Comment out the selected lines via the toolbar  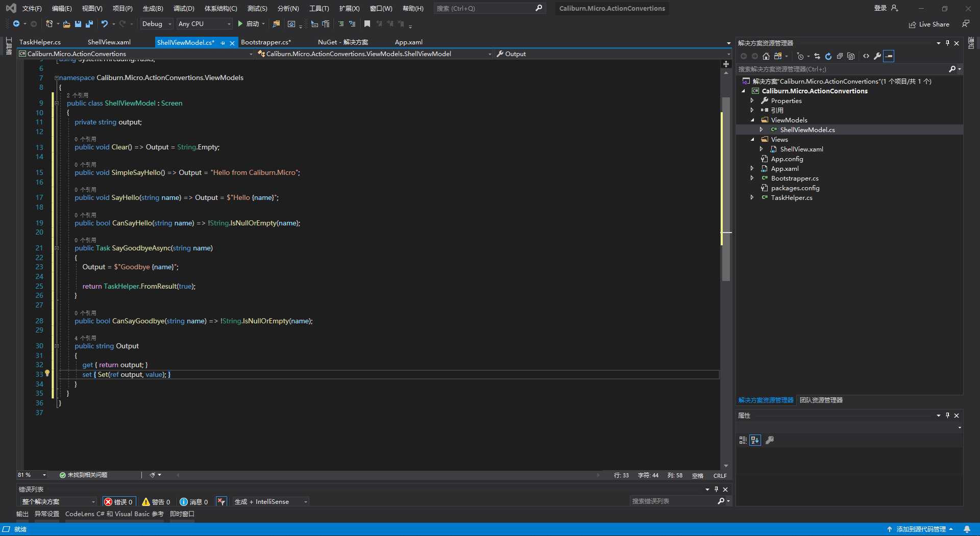point(341,24)
